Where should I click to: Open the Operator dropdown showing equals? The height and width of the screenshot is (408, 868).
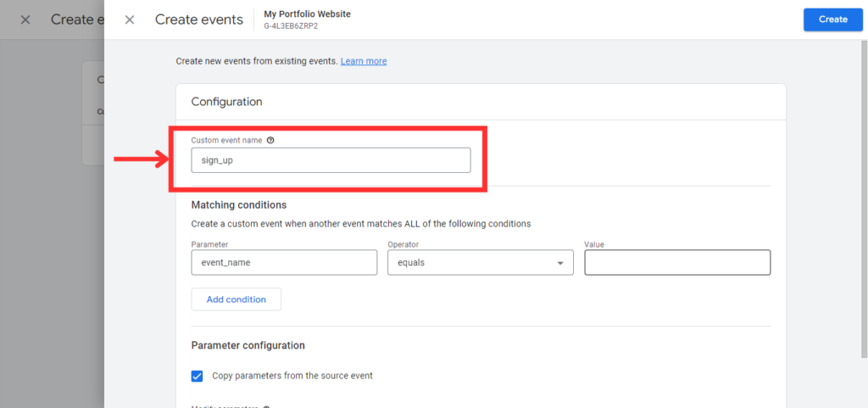point(480,262)
